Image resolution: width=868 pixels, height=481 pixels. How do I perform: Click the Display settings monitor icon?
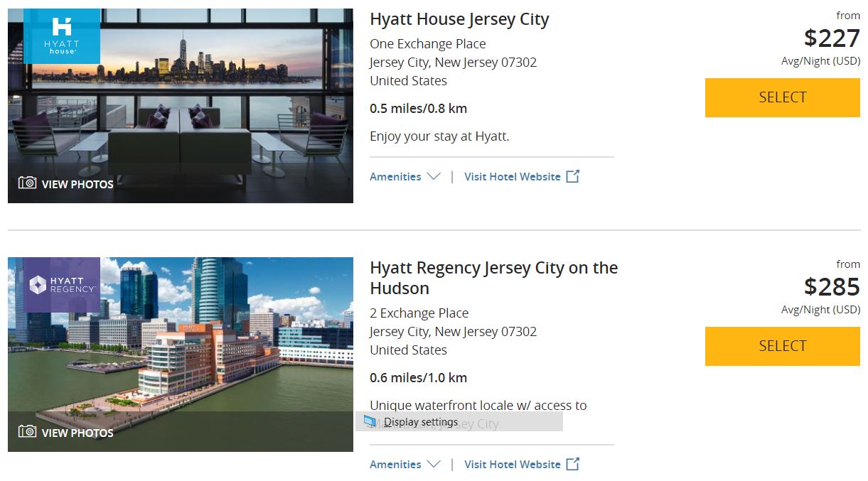point(370,421)
